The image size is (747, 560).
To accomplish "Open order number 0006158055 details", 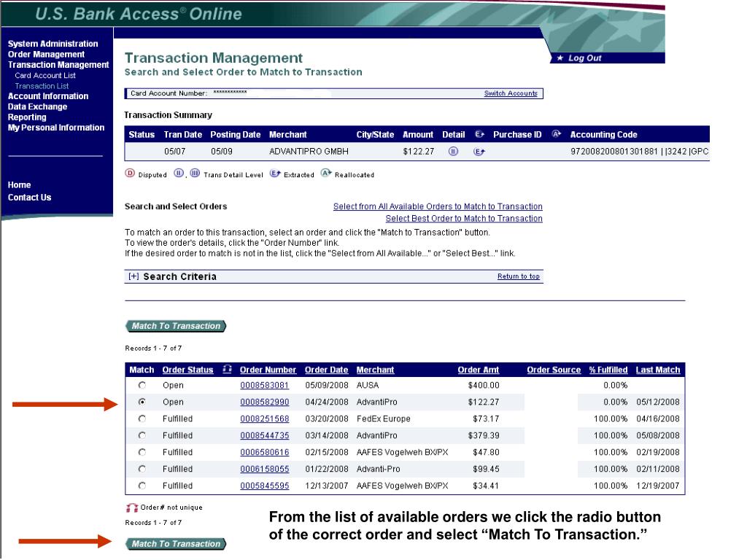I will (264, 469).
